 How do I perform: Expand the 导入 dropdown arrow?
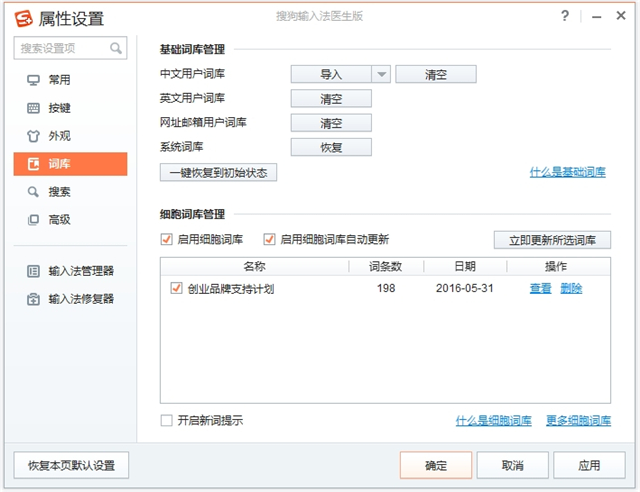(381, 74)
